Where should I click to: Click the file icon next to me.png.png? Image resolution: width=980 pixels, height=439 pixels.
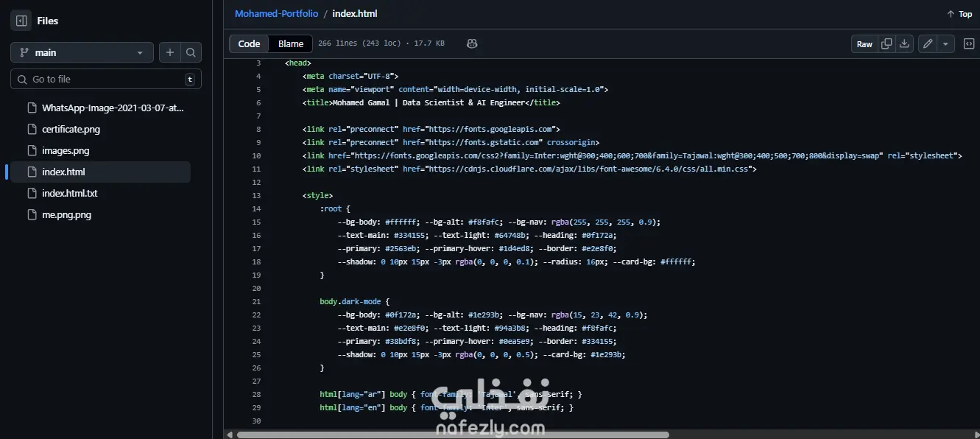point(32,214)
